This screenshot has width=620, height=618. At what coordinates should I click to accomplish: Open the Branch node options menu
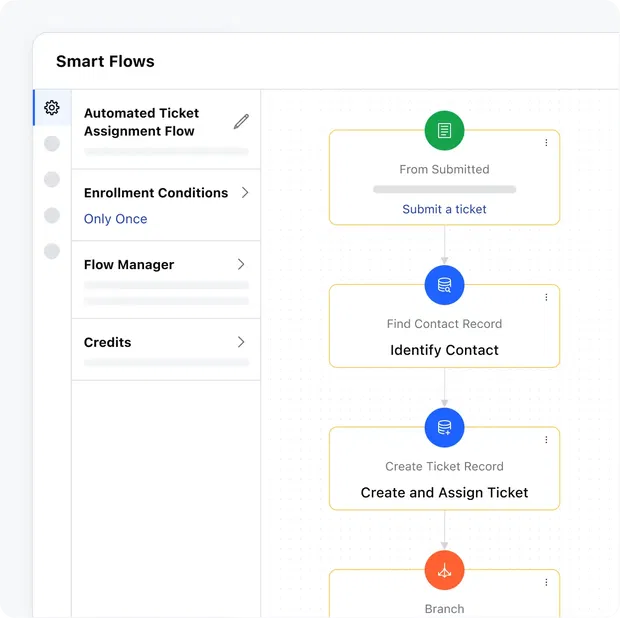point(546,582)
